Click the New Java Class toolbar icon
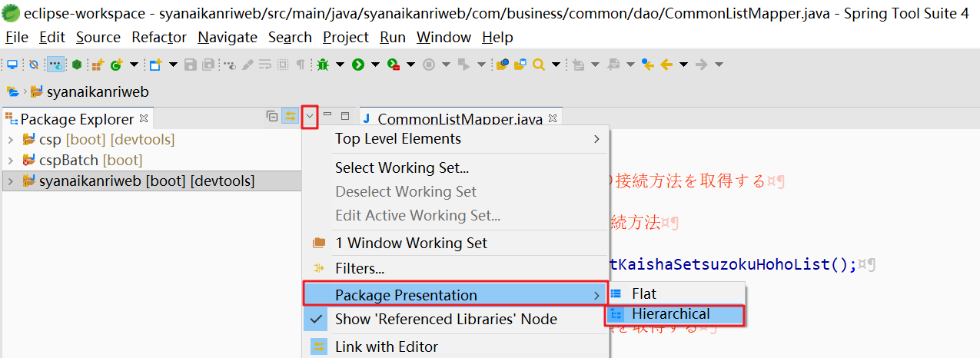 coord(116,65)
